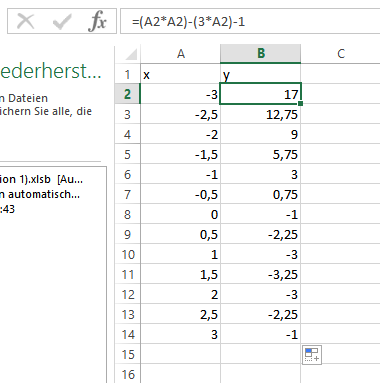Confirm the formula with the checkmark icon
The width and height of the screenshot is (380, 383).
point(62,21)
